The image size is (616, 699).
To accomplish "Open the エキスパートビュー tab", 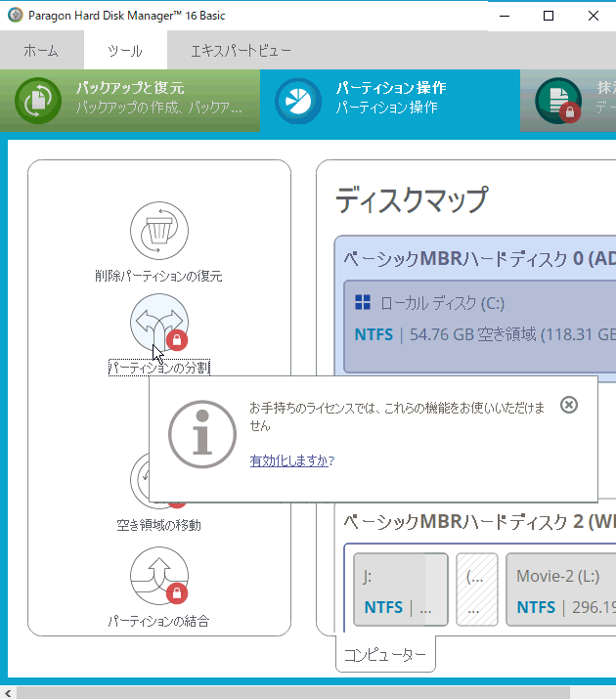I will [x=241, y=51].
